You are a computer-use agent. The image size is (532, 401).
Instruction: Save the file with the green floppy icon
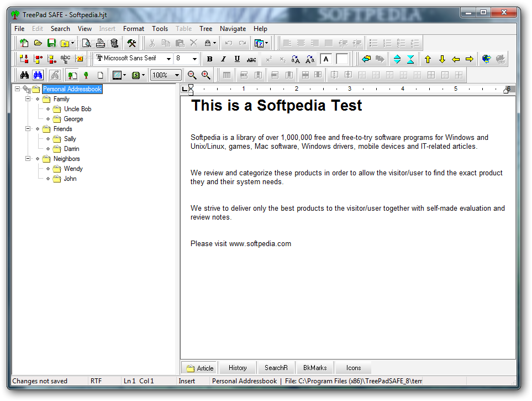[51, 43]
